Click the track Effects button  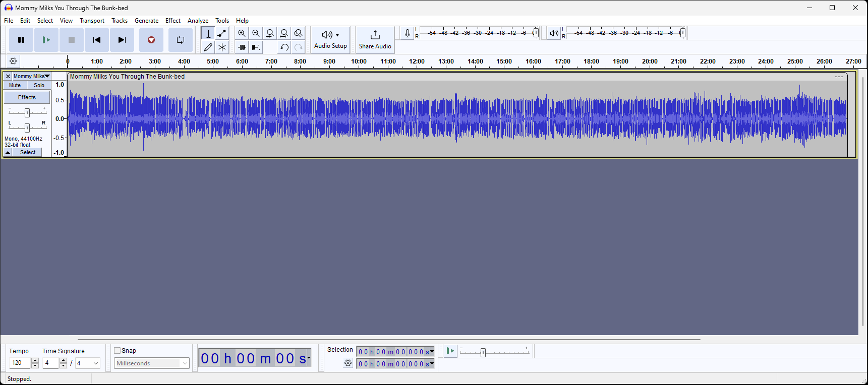coord(27,97)
